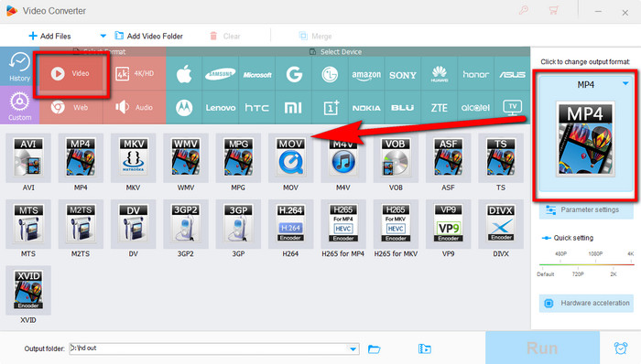The height and width of the screenshot is (364, 641).
Task: Open LG device presets
Action: pos(330,74)
